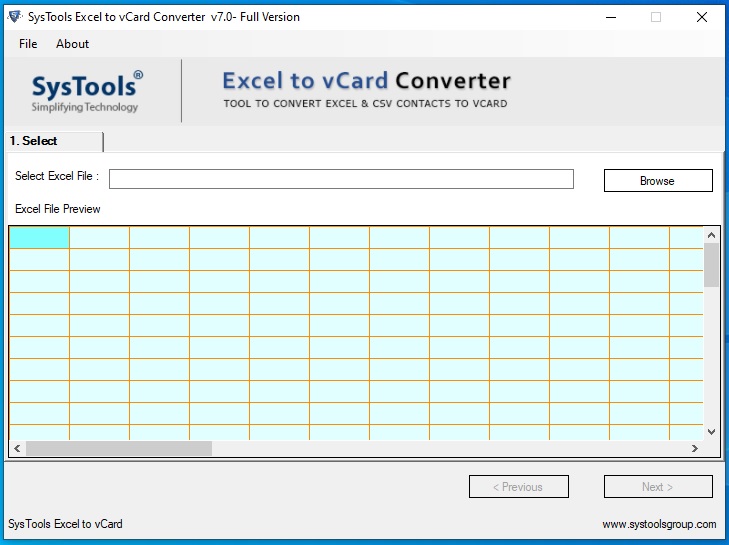Click the horizontal scroll right arrow
Screen dimensions: 729x545
(x=695, y=448)
